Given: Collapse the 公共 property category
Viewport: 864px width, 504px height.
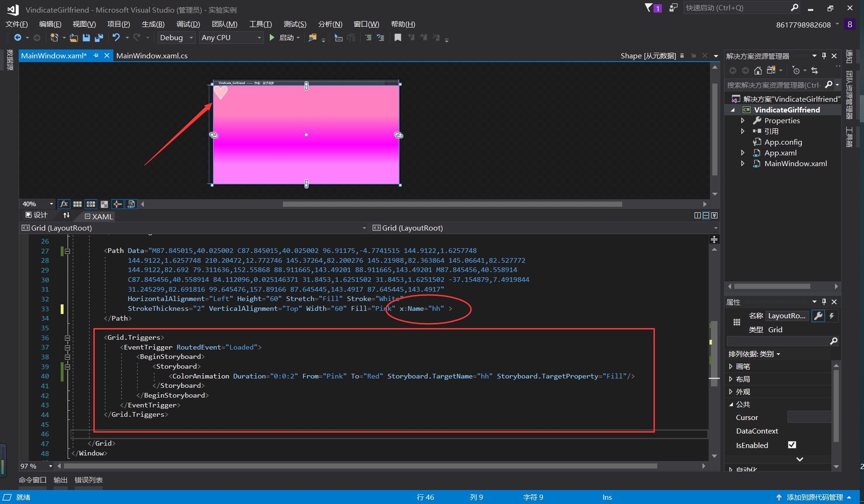Looking at the screenshot, I should pyautogui.click(x=731, y=405).
